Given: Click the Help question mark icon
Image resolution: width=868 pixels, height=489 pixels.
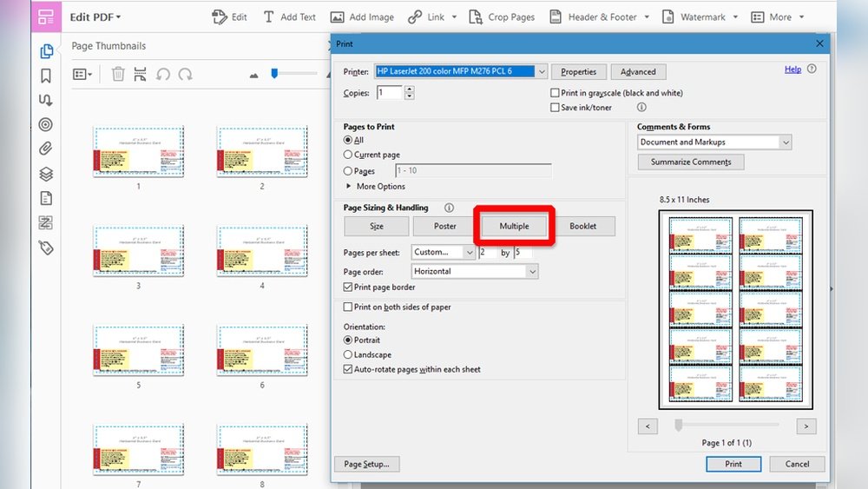Looking at the screenshot, I should coord(812,69).
